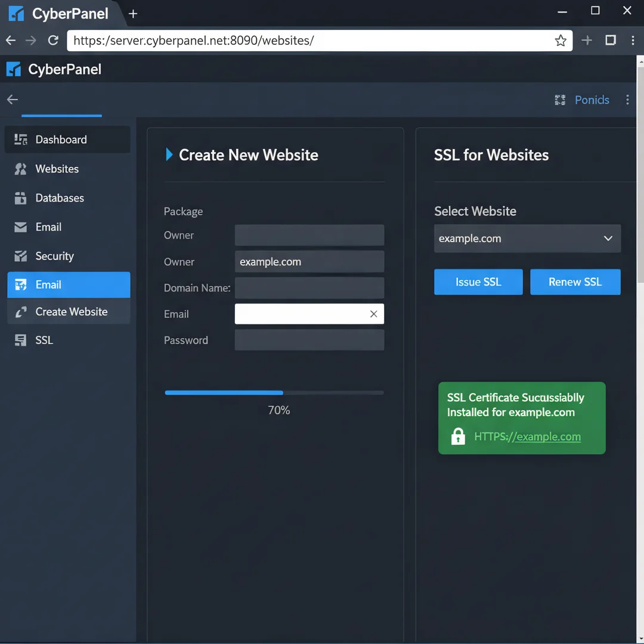Click the Create Website sidebar icon
This screenshot has height=644, width=644.
tap(21, 312)
